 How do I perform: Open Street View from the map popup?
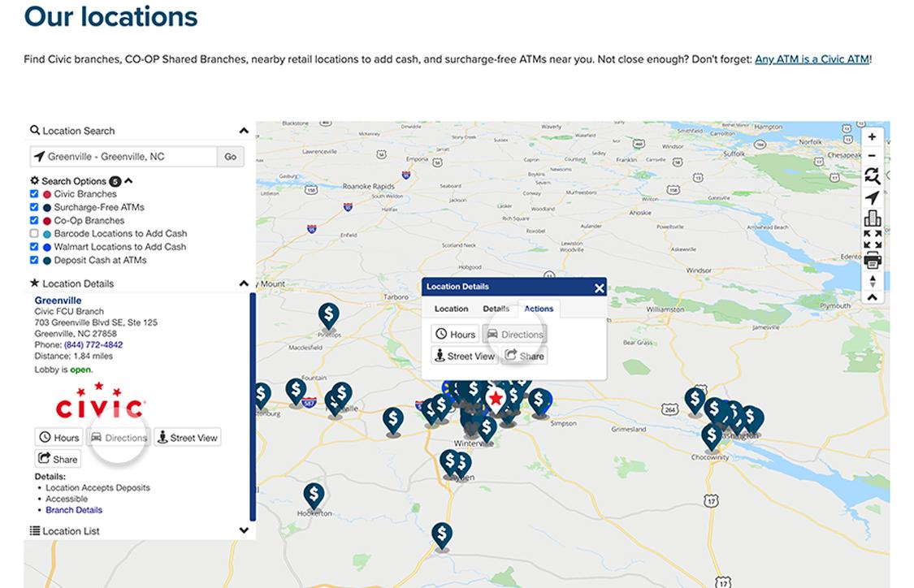465,356
